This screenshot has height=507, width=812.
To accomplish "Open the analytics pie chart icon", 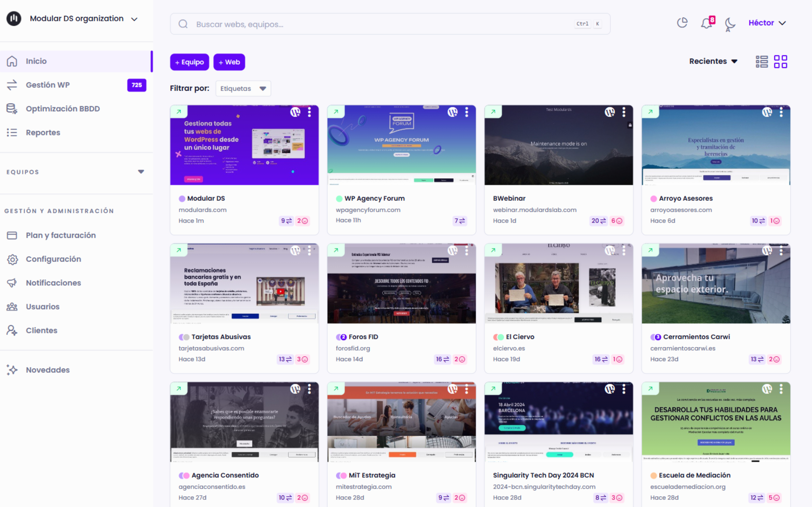I will pos(682,23).
